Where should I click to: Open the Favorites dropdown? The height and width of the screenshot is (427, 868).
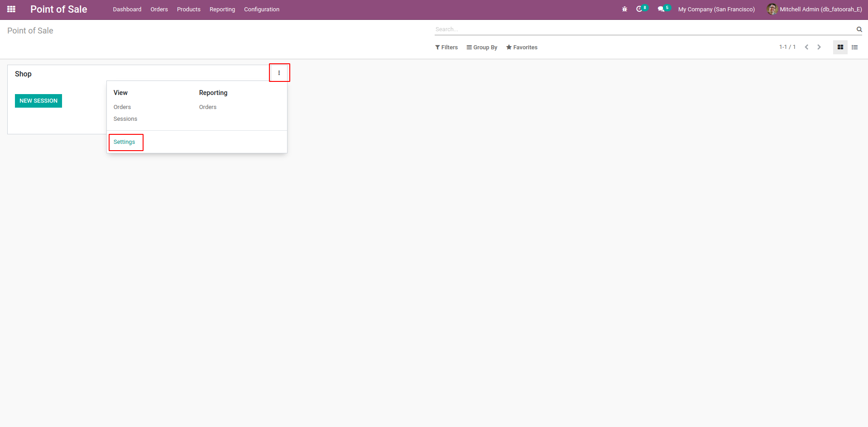(x=522, y=47)
